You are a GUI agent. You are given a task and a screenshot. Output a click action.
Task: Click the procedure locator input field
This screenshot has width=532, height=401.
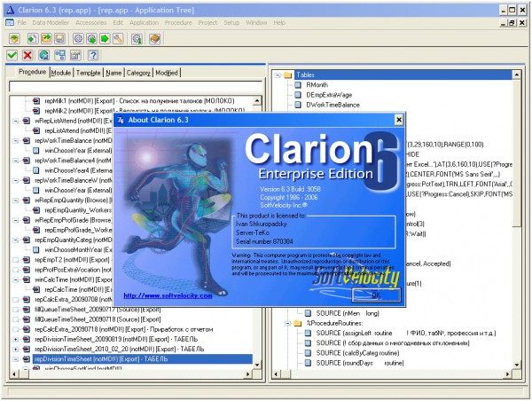pyautogui.click(x=136, y=87)
